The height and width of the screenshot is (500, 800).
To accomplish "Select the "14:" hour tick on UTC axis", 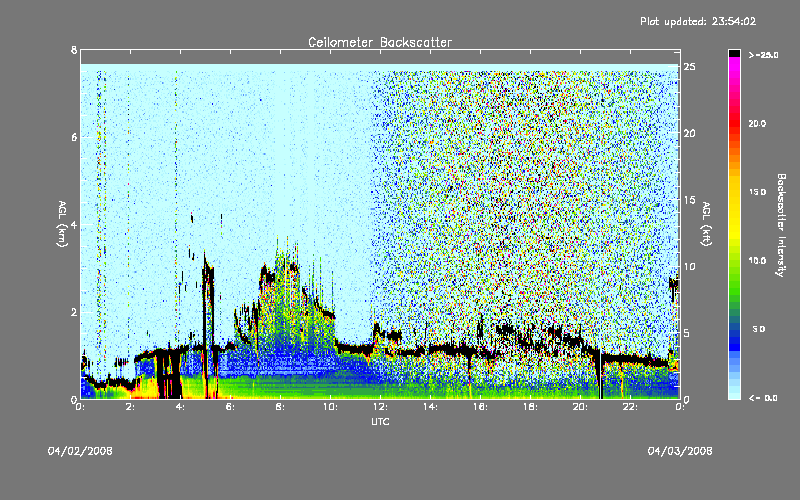I will (430, 407).
